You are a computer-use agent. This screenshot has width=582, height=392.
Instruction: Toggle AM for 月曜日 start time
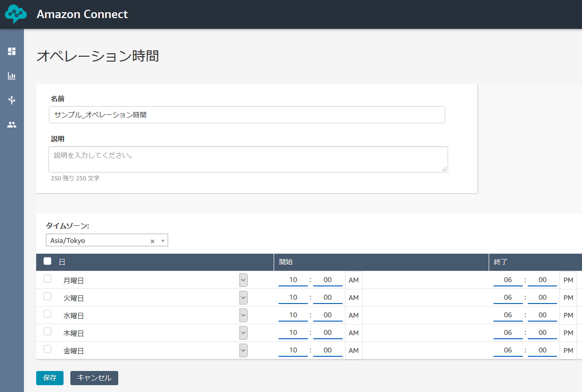pos(354,280)
